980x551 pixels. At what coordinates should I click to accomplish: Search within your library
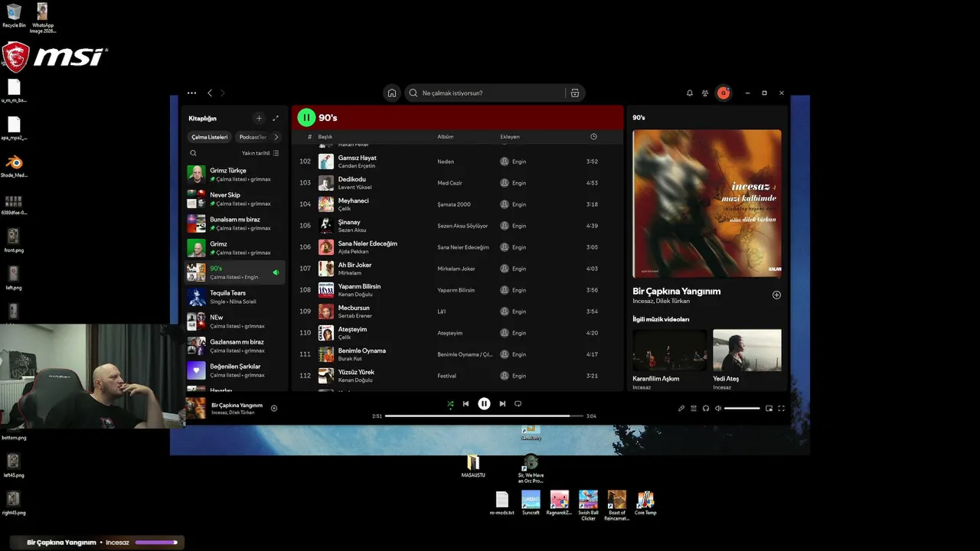click(x=193, y=153)
